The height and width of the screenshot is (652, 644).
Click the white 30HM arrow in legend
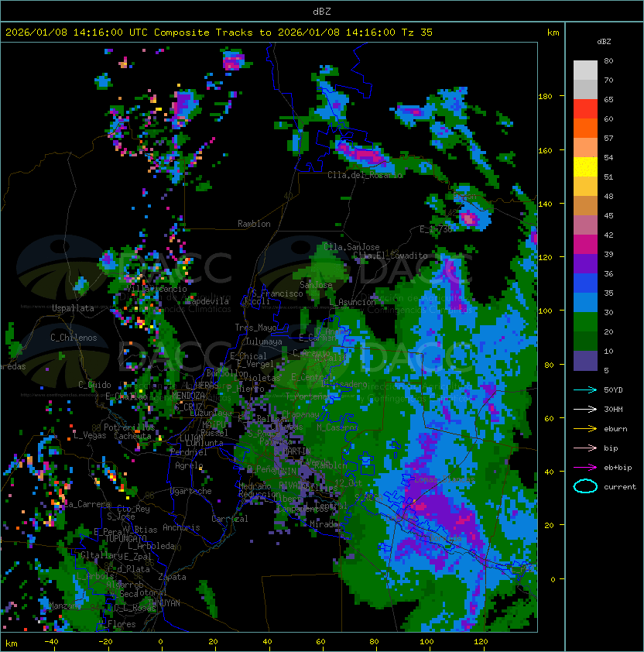pos(585,409)
